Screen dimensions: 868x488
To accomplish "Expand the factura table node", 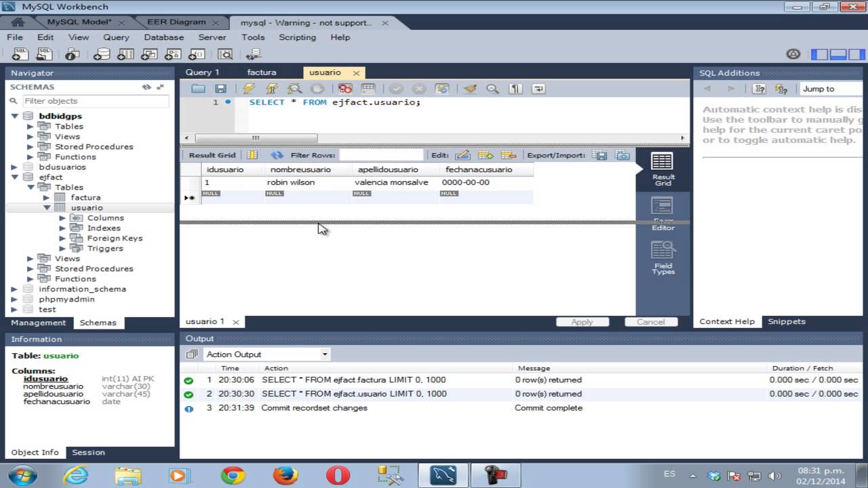I will pos(47,197).
